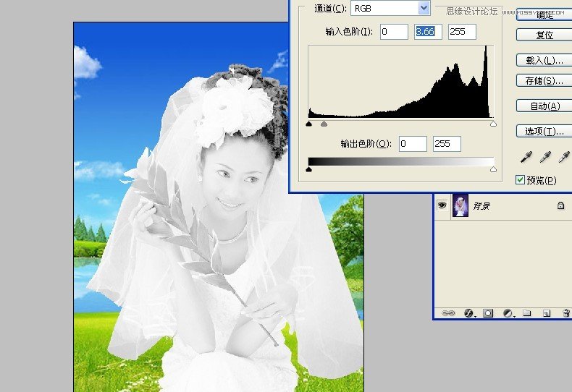
Task: Select the 背景 layer name
Action: (x=481, y=206)
